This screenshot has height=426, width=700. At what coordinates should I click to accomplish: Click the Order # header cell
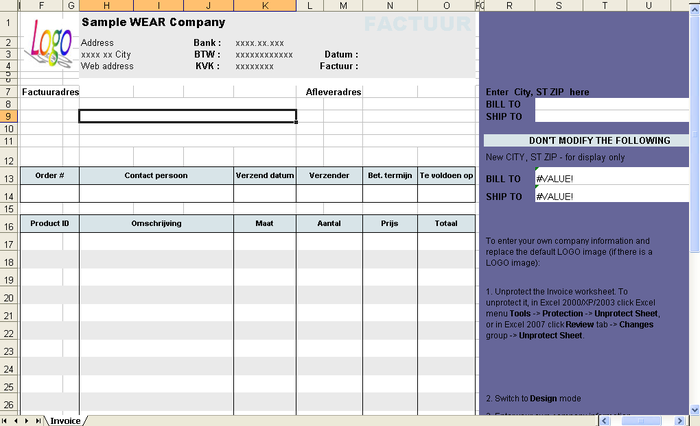(x=50, y=175)
